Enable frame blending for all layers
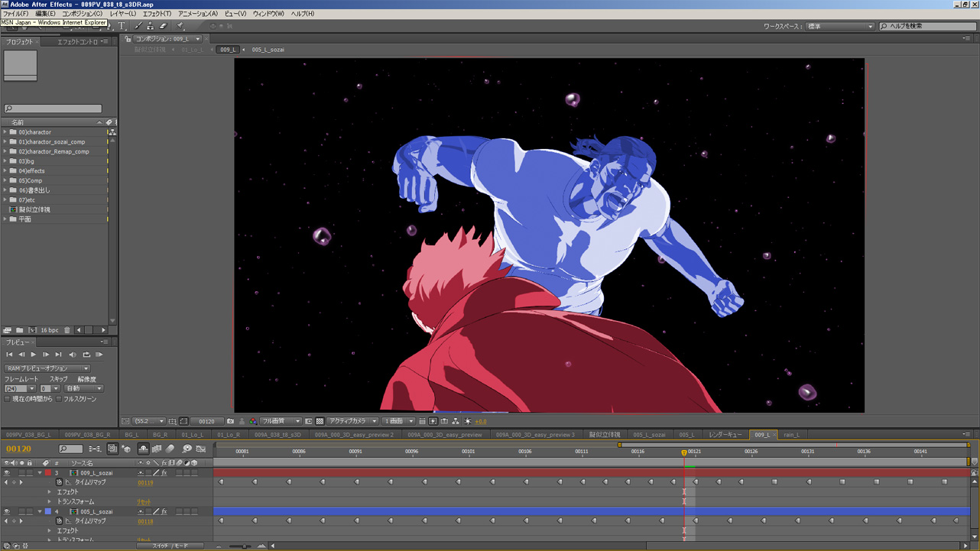980x551 pixels. pos(157,449)
